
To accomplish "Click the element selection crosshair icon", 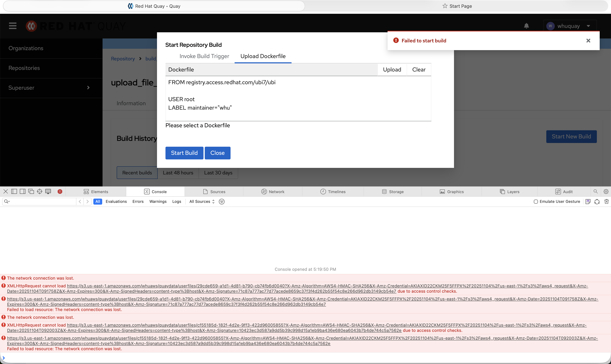I will coord(40,192).
